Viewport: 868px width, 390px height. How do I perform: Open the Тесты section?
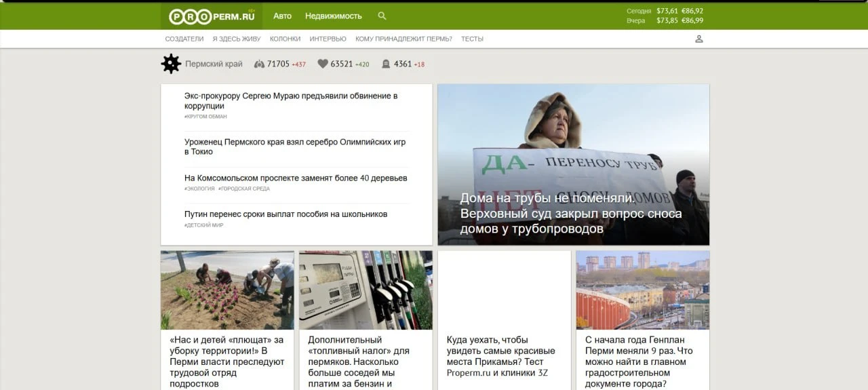(472, 39)
